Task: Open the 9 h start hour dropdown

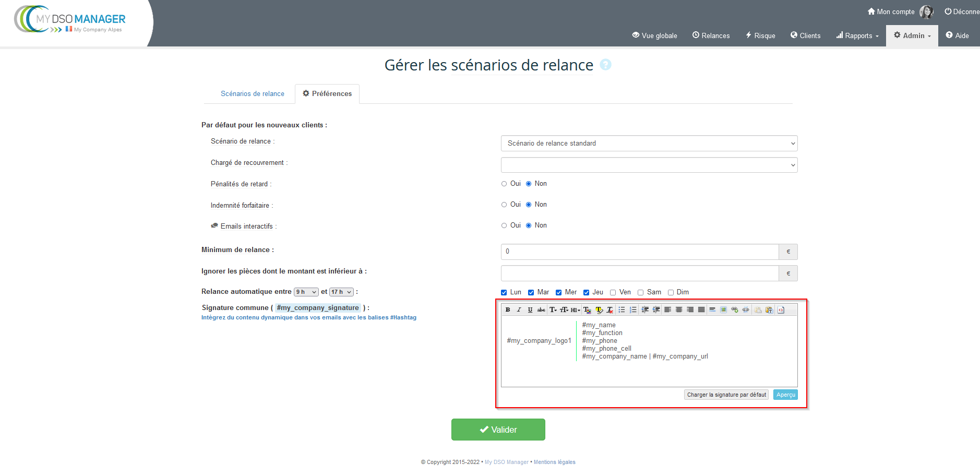Action: [x=306, y=292]
